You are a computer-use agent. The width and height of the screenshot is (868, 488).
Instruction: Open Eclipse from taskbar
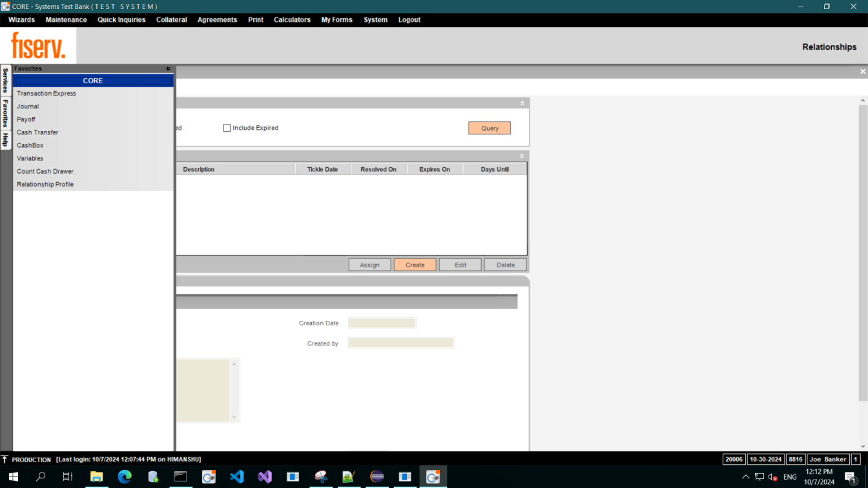click(x=377, y=477)
